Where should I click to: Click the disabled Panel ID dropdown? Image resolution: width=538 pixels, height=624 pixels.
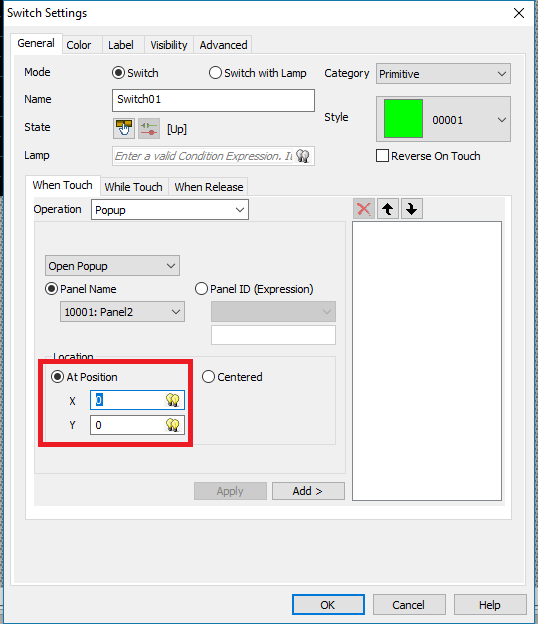click(x=273, y=312)
